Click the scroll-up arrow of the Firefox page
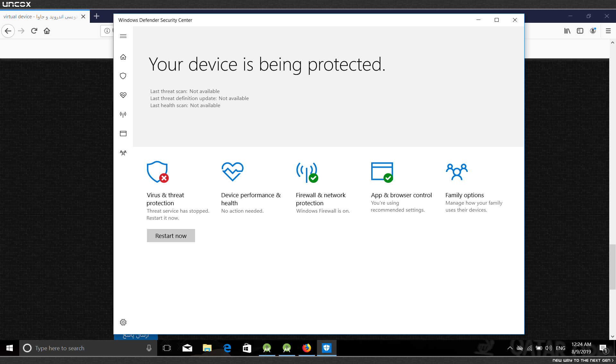Image resolution: width=616 pixels, height=364 pixels. click(x=612, y=43)
